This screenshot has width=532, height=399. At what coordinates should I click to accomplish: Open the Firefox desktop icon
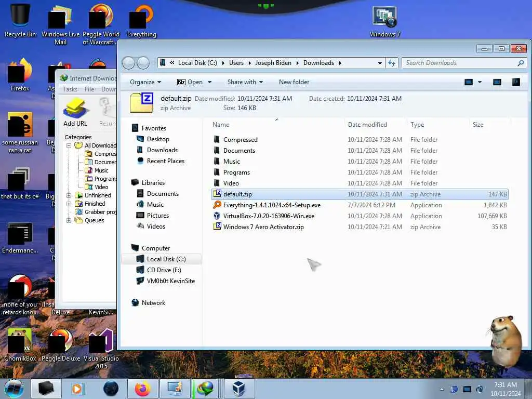(x=20, y=75)
